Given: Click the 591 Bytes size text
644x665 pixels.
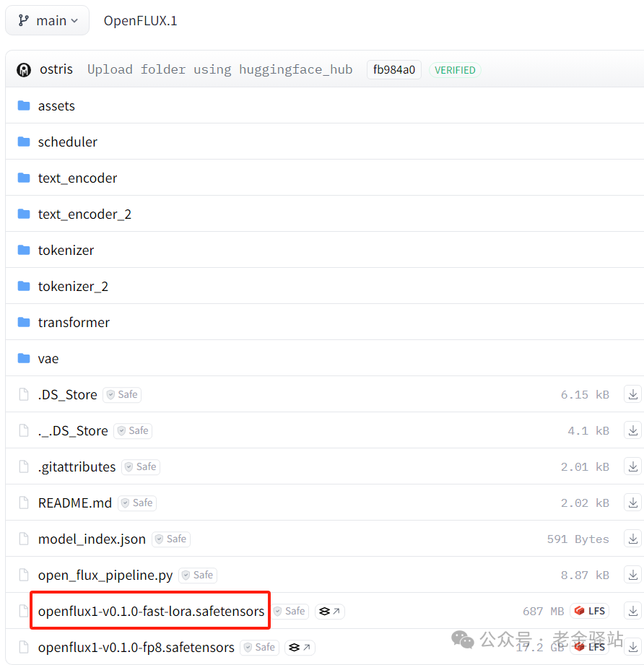Looking at the screenshot, I should 578,539.
